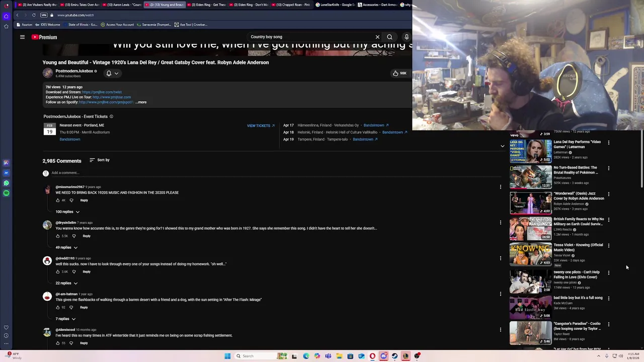The image size is (644, 362).
Task: Open options menu for @missmarimo2967's comment
Action: point(500,187)
